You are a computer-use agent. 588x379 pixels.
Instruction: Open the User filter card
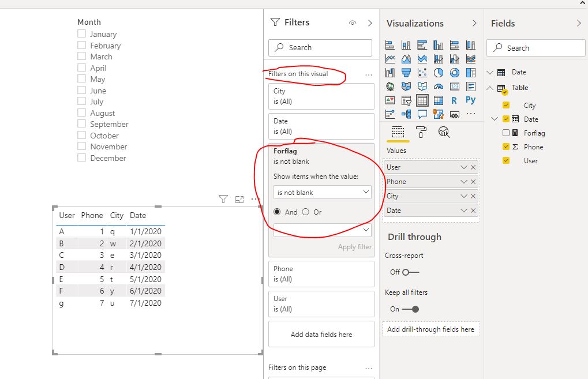[321, 304]
